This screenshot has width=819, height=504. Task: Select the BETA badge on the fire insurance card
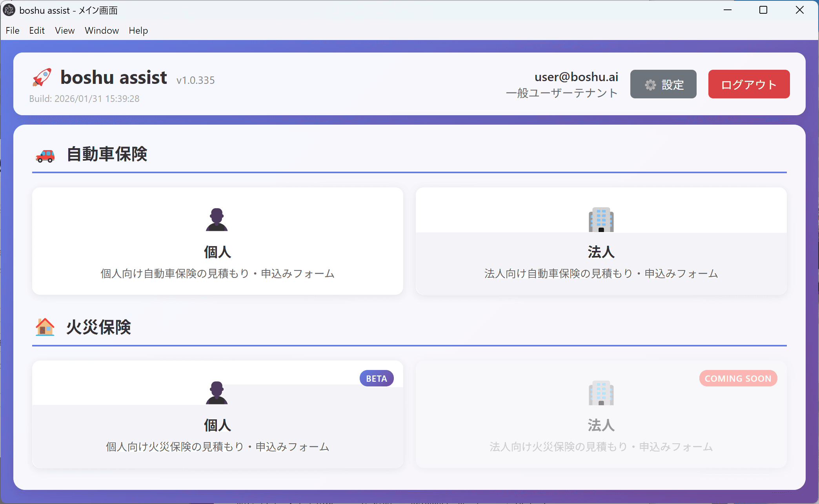pos(376,378)
